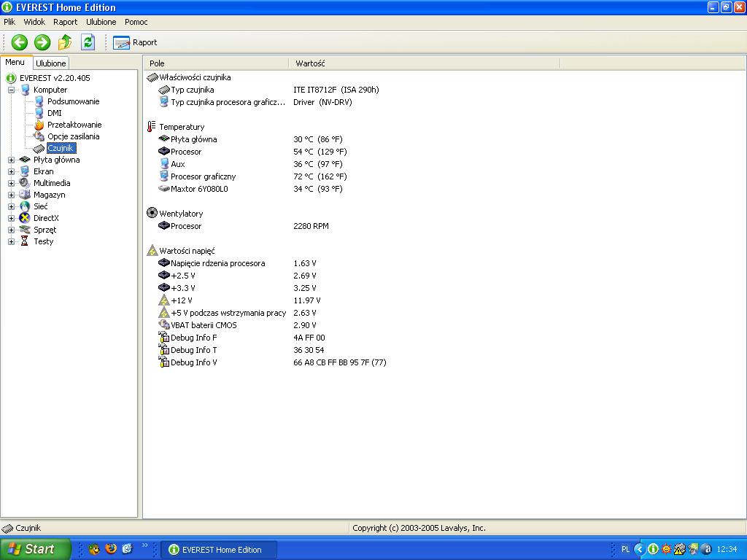Switch to the Ulubione sidebar tab
Viewport: 747px width, 560px height.
tap(51, 63)
